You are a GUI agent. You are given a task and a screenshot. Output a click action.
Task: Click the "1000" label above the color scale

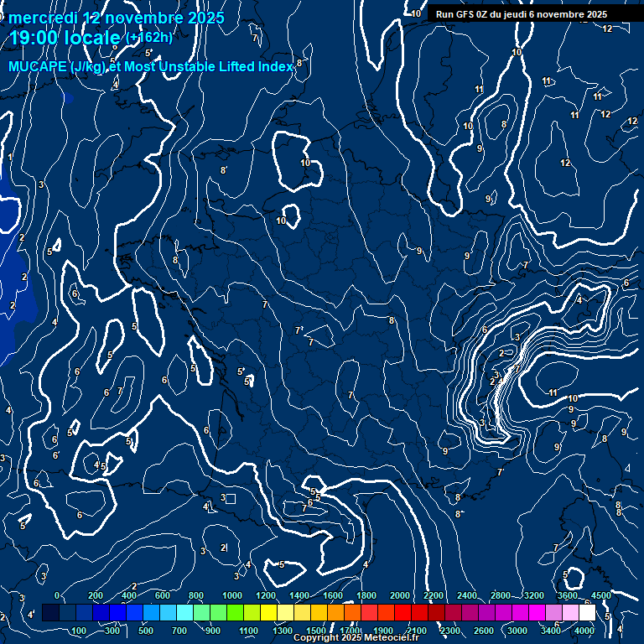tap(232, 595)
